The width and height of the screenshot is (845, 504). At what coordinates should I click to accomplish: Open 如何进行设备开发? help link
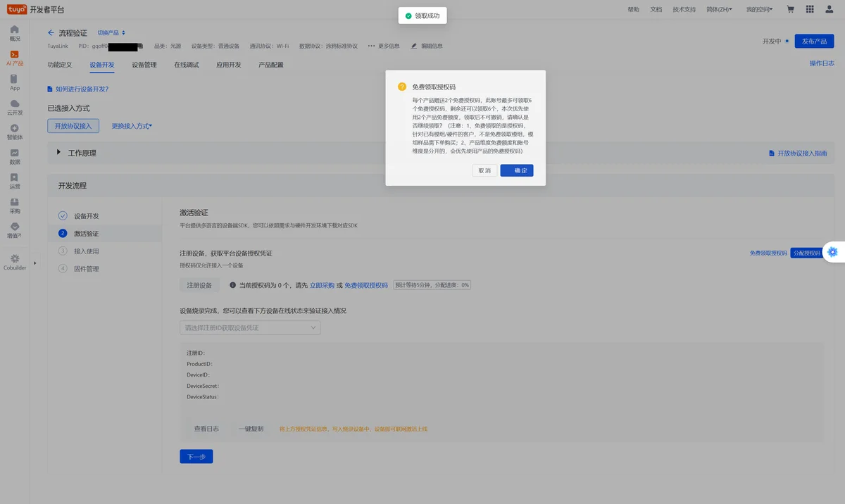82,89
